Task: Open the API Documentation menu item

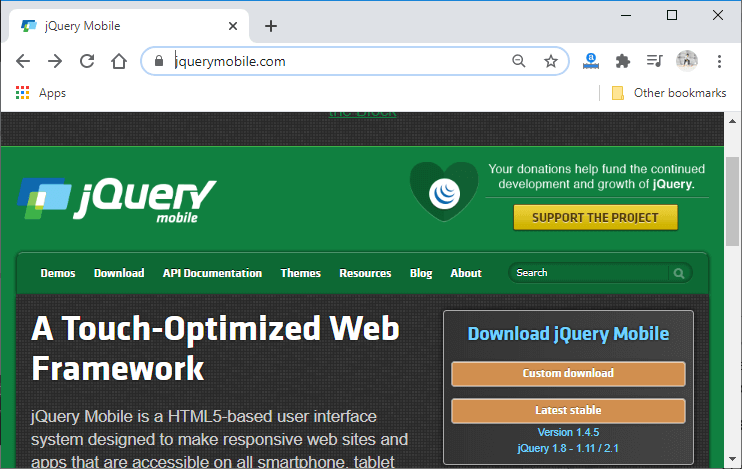Action: (212, 273)
